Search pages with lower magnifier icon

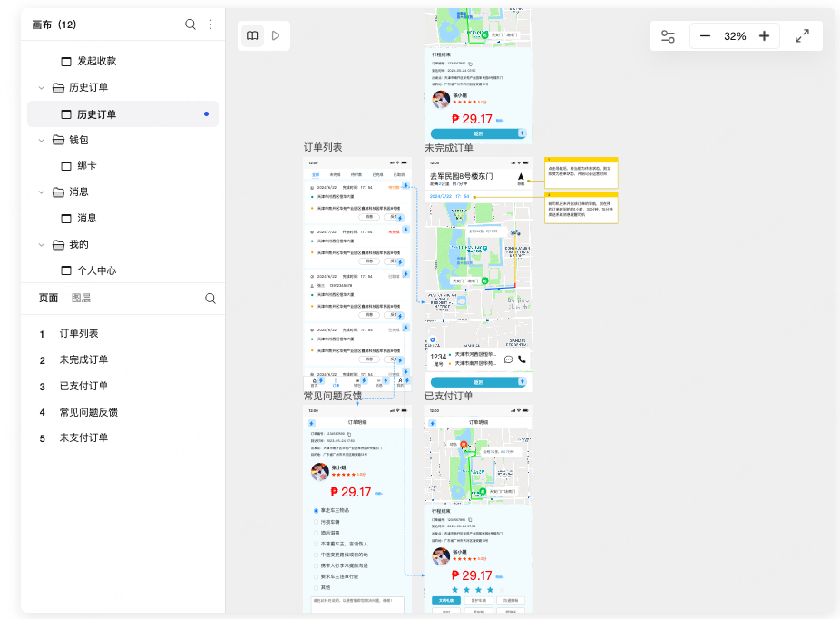point(210,298)
